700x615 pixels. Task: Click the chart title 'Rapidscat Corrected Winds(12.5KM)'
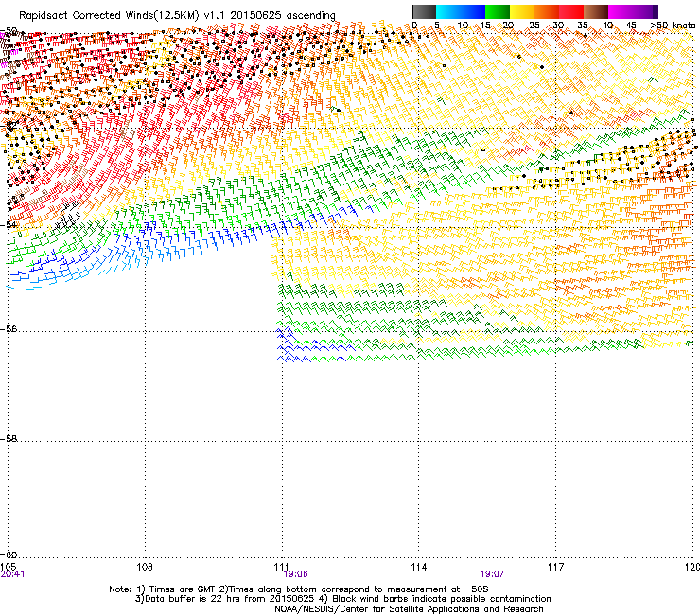pyautogui.click(x=109, y=16)
